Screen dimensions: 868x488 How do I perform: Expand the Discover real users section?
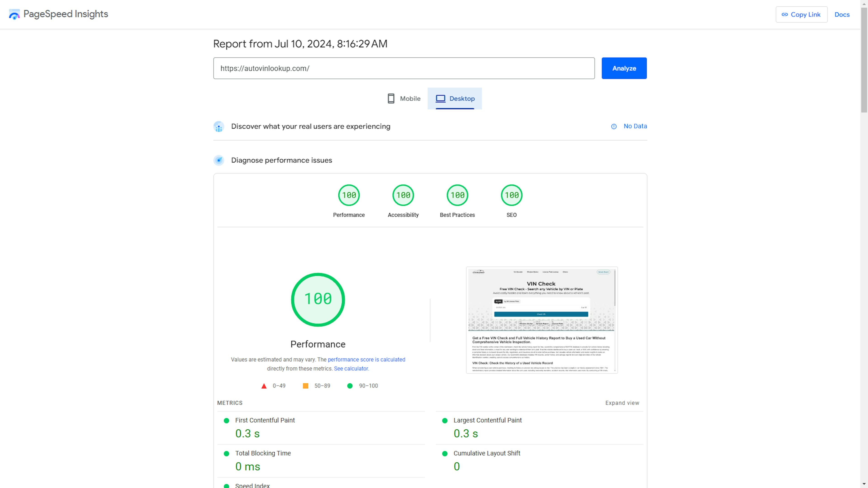[x=311, y=126]
